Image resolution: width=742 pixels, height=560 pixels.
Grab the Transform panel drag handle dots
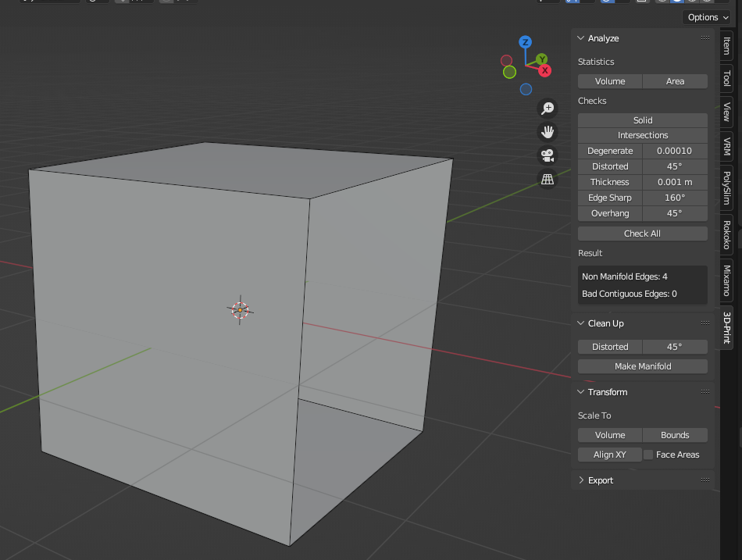click(x=705, y=391)
